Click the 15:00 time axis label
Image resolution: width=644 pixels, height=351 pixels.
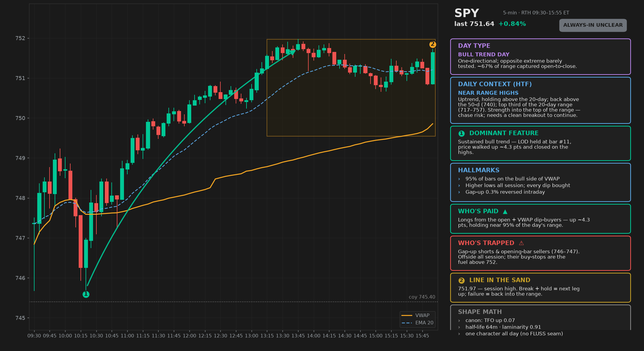click(376, 336)
